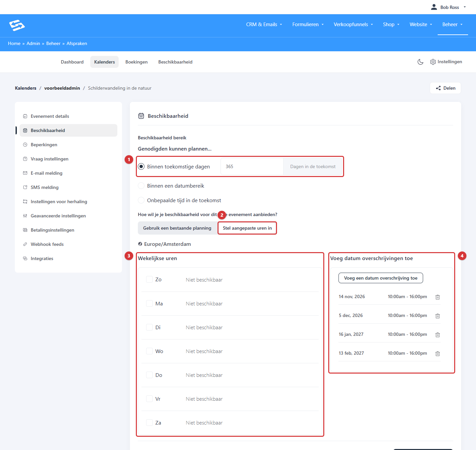This screenshot has width=476, height=450.
Task: Click the Beperkingen clock icon
Action: click(25, 145)
